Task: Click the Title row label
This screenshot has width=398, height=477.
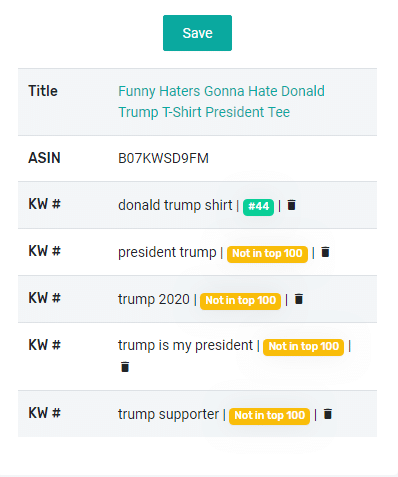Action: point(43,91)
